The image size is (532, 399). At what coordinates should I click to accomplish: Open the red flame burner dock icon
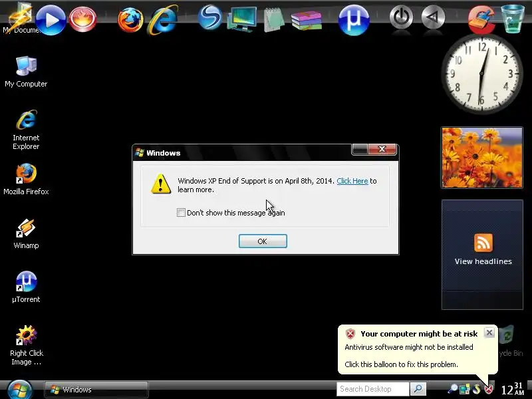pos(82,19)
